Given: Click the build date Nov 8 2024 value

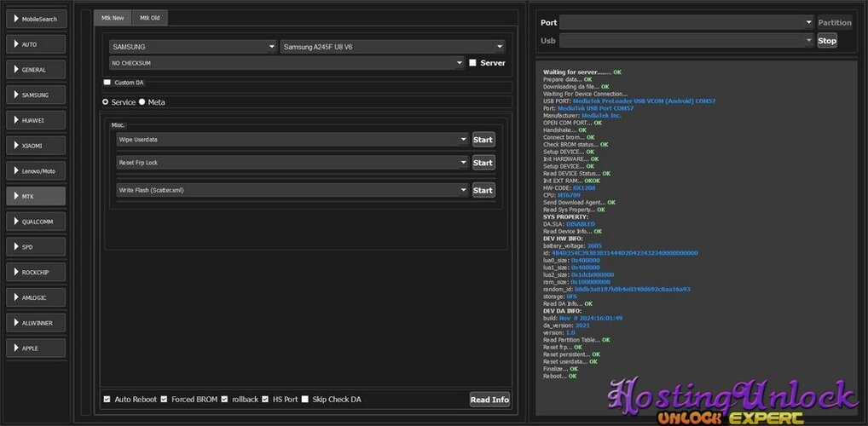Looking at the screenshot, I should pyautogui.click(x=591, y=318).
